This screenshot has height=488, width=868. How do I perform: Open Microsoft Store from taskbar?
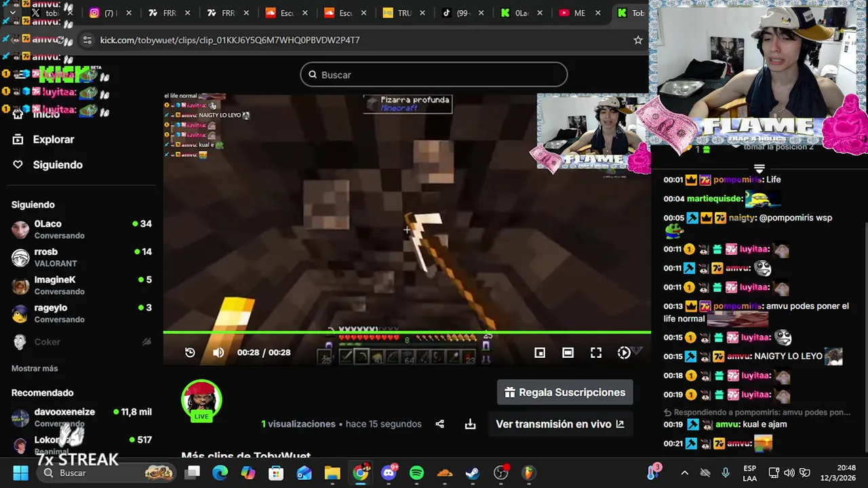click(x=276, y=473)
